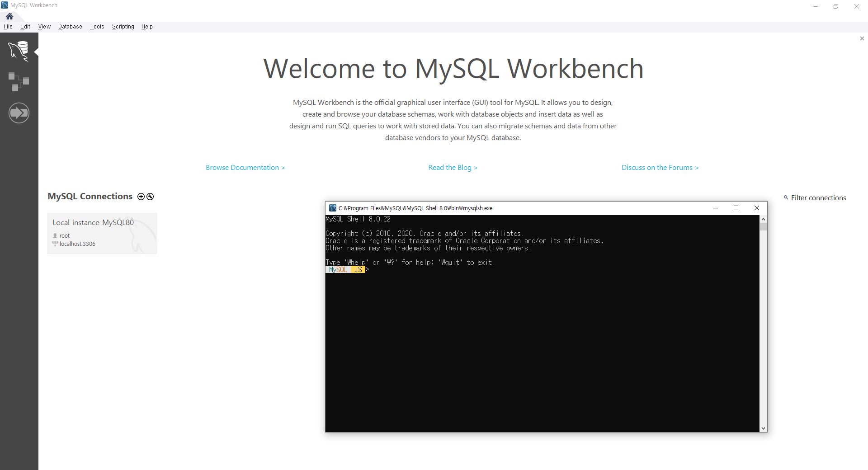Click the MySQL Shell scrollbar up arrow

(763, 219)
